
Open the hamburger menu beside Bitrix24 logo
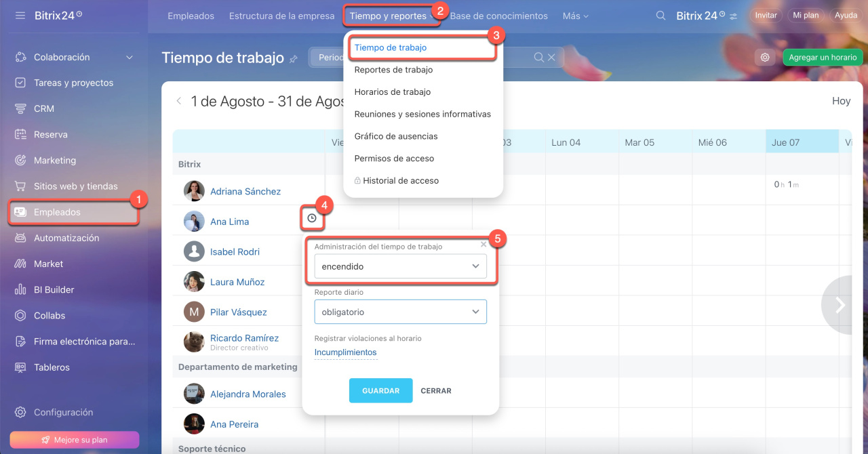click(20, 15)
